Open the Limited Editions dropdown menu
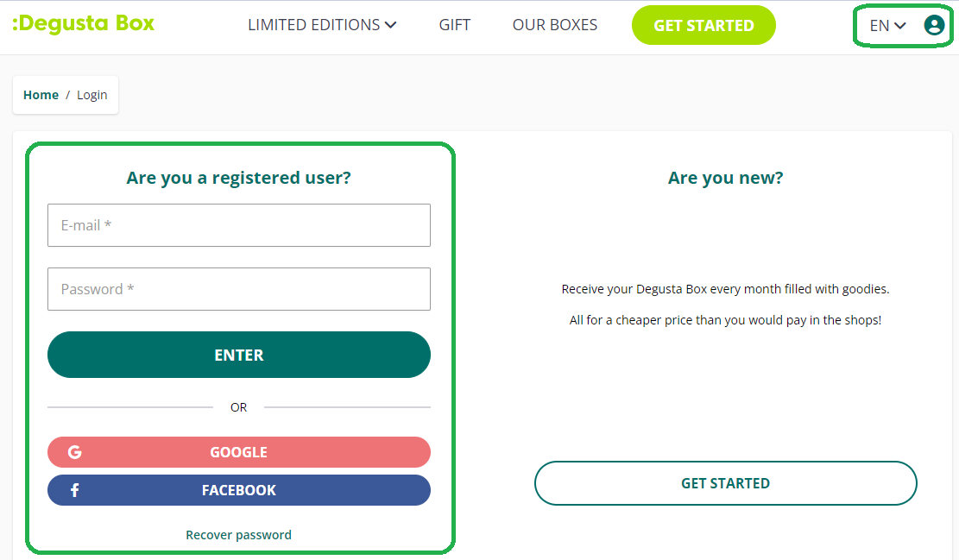The height and width of the screenshot is (560, 959). (321, 25)
